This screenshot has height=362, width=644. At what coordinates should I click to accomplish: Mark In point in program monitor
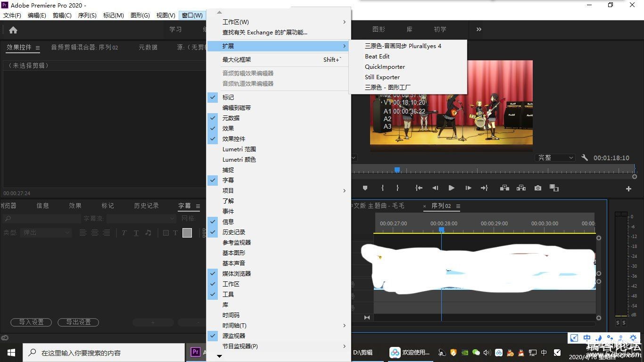382,188
